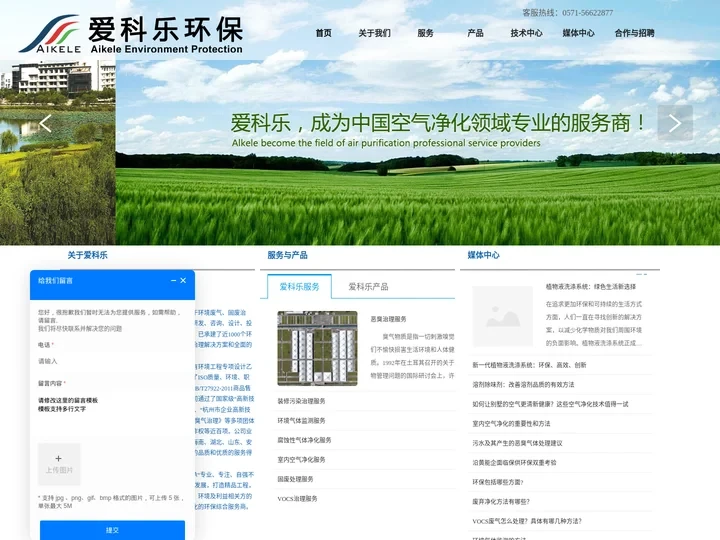
Task: Open 环境气体监测服务 link
Action: (x=301, y=421)
